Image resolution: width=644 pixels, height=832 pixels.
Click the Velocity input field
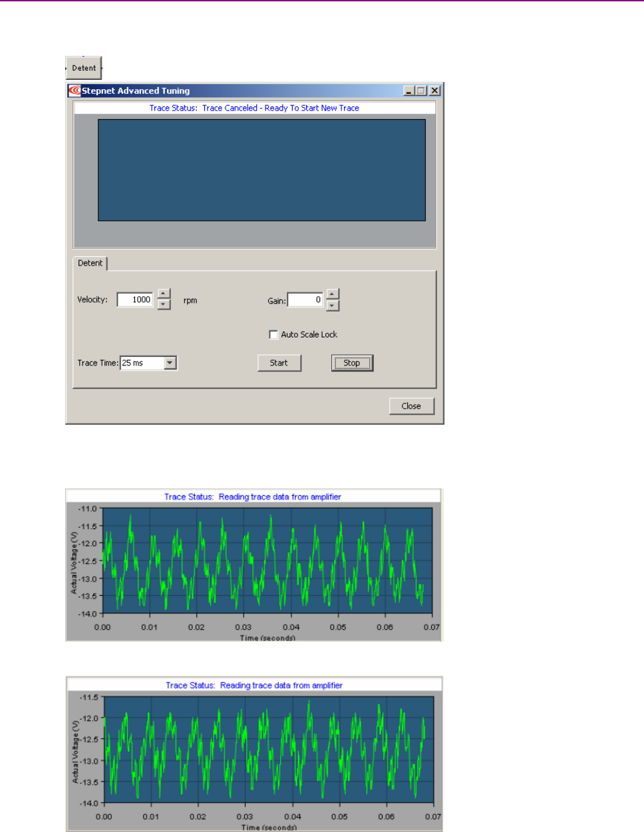click(x=135, y=300)
